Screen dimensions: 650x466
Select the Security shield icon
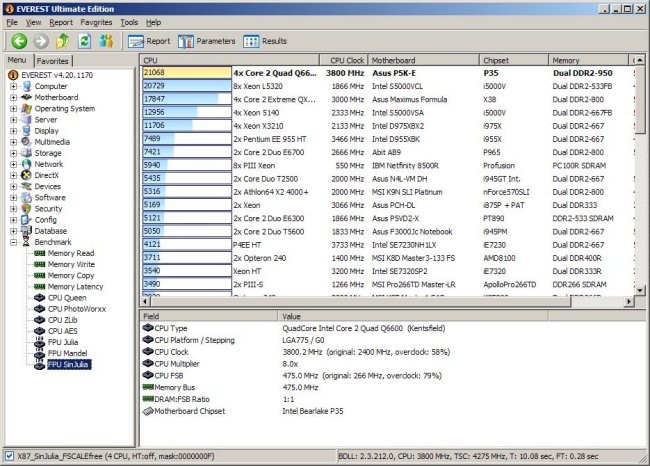coord(27,209)
